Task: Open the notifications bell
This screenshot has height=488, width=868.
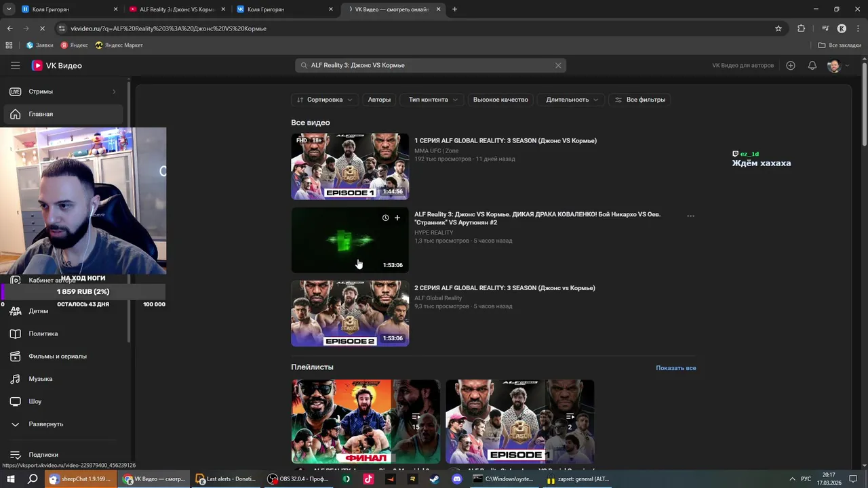Action: (x=812, y=66)
